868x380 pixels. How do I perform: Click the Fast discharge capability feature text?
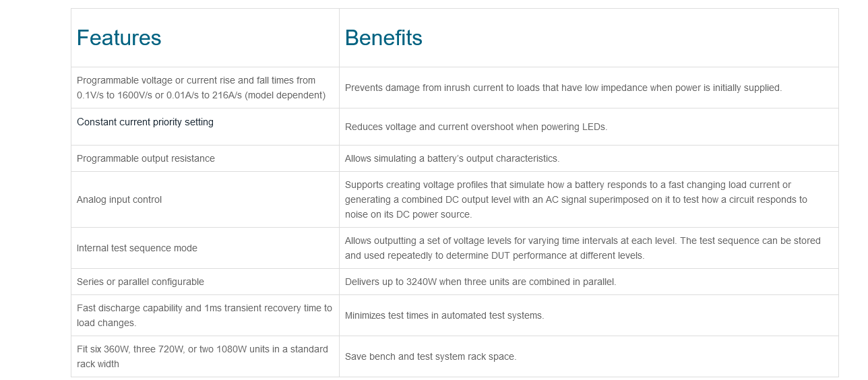point(204,315)
